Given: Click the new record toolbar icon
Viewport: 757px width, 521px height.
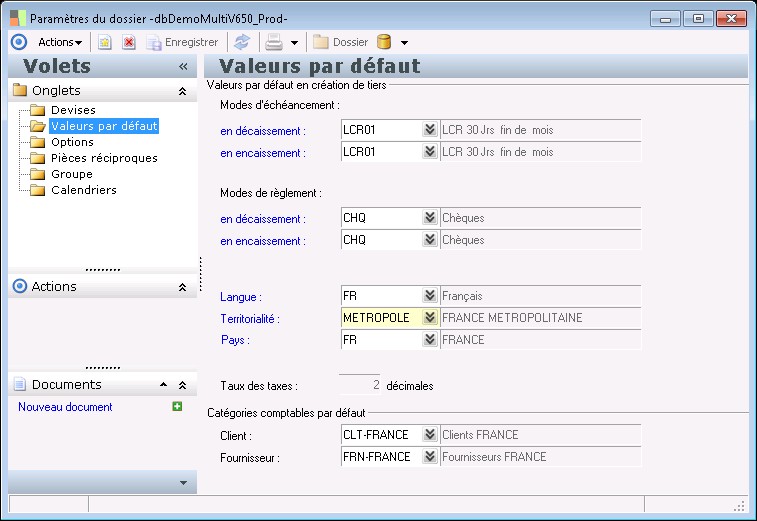Looking at the screenshot, I should (x=105, y=42).
